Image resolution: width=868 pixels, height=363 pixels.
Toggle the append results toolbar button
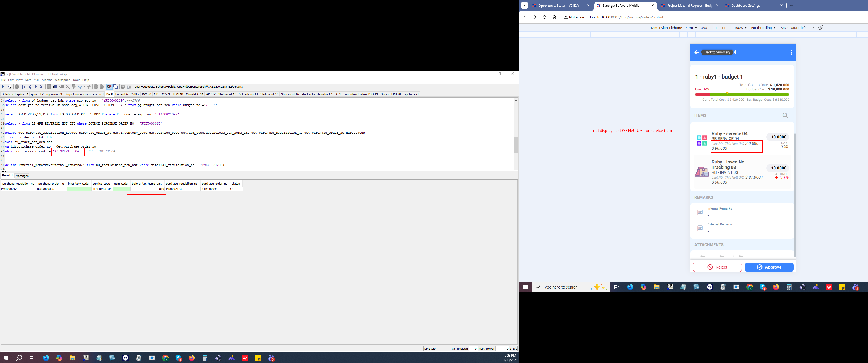click(115, 87)
